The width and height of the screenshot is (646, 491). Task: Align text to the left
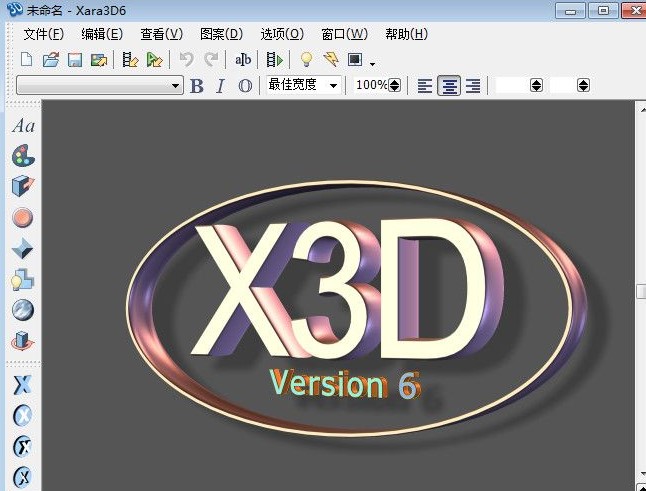(425, 86)
